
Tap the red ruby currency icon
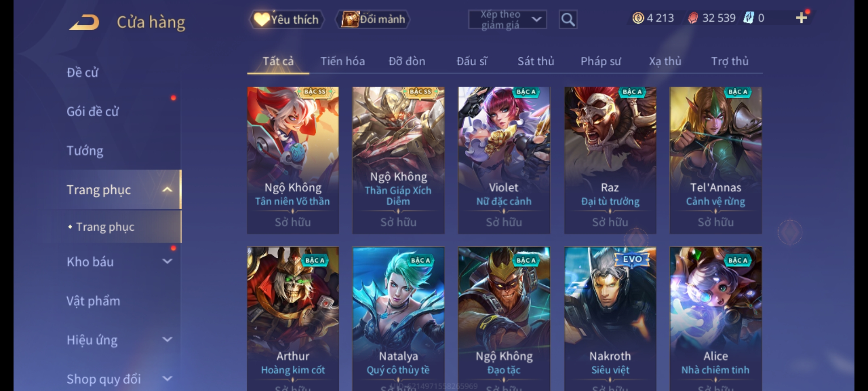click(x=693, y=18)
